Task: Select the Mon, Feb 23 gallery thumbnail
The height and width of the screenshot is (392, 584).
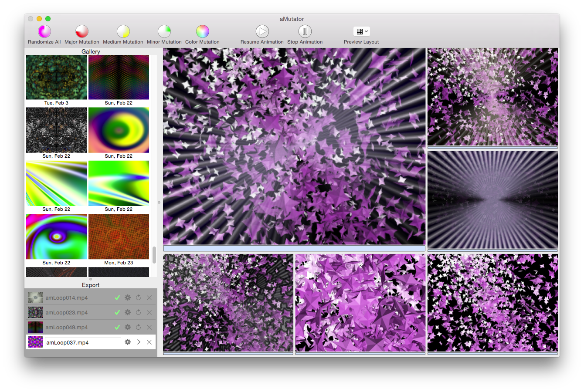Action: (119, 237)
